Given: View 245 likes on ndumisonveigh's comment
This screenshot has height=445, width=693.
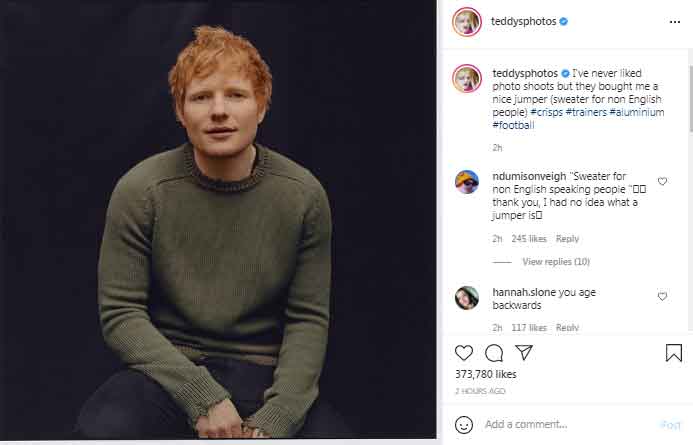Looking at the screenshot, I should point(529,239).
